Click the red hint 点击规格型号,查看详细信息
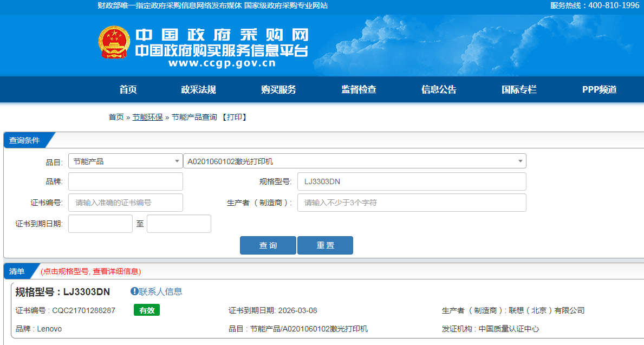The width and height of the screenshot is (644, 345). tap(91, 271)
